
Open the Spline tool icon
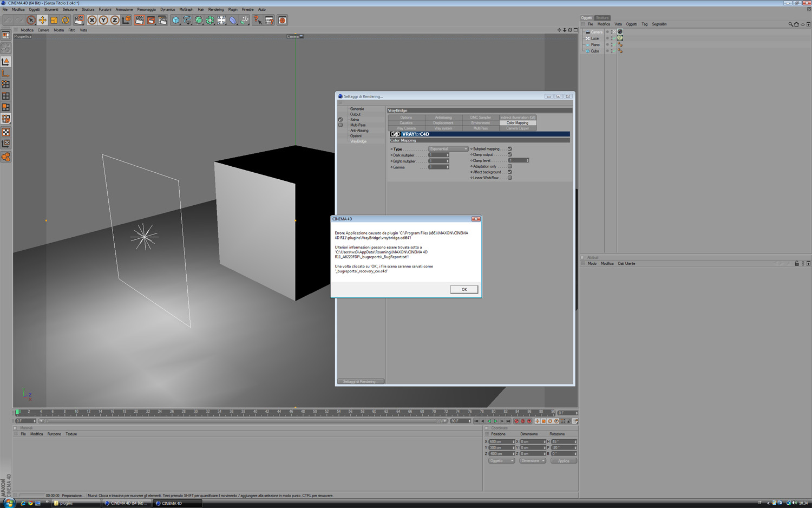coord(187,20)
